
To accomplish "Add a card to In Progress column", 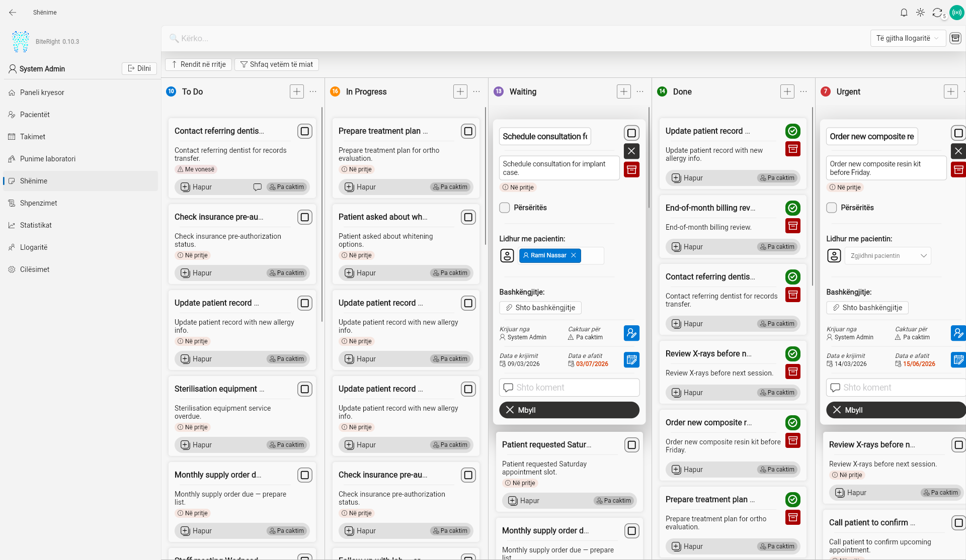I will click(x=460, y=91).
